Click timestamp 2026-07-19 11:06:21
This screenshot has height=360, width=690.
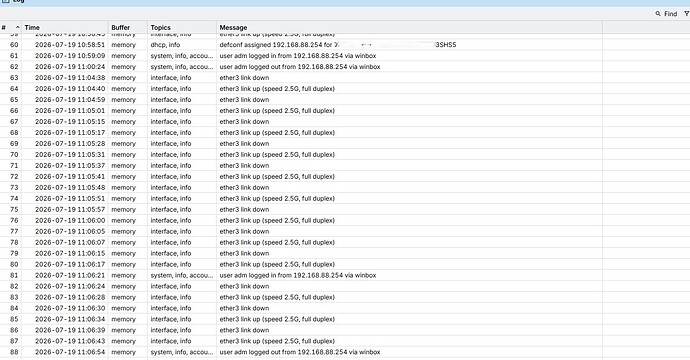[70, 276]
